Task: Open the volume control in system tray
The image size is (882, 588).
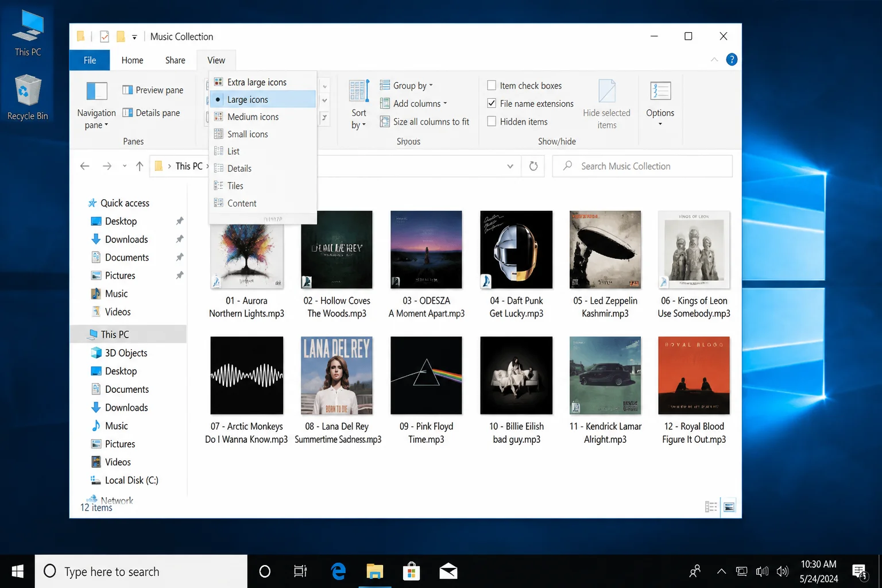Action: pyautogui.click(x=782, y=571)
